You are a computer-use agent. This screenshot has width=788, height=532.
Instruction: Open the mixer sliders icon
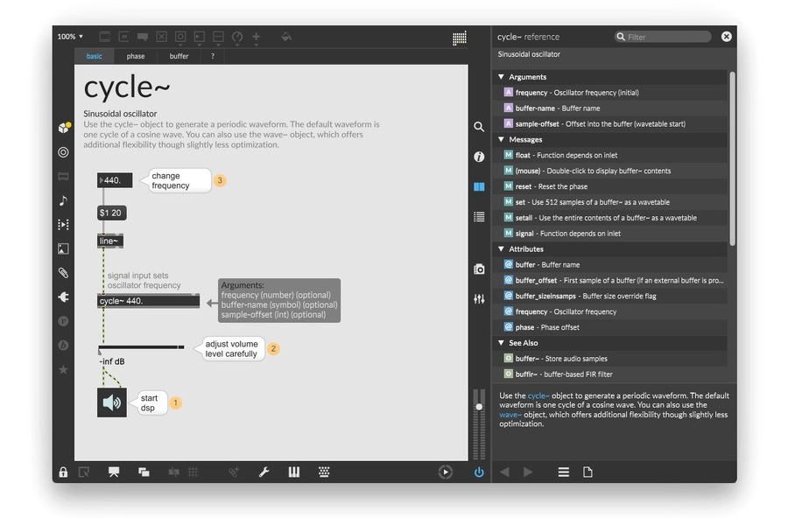pos(479,299)
